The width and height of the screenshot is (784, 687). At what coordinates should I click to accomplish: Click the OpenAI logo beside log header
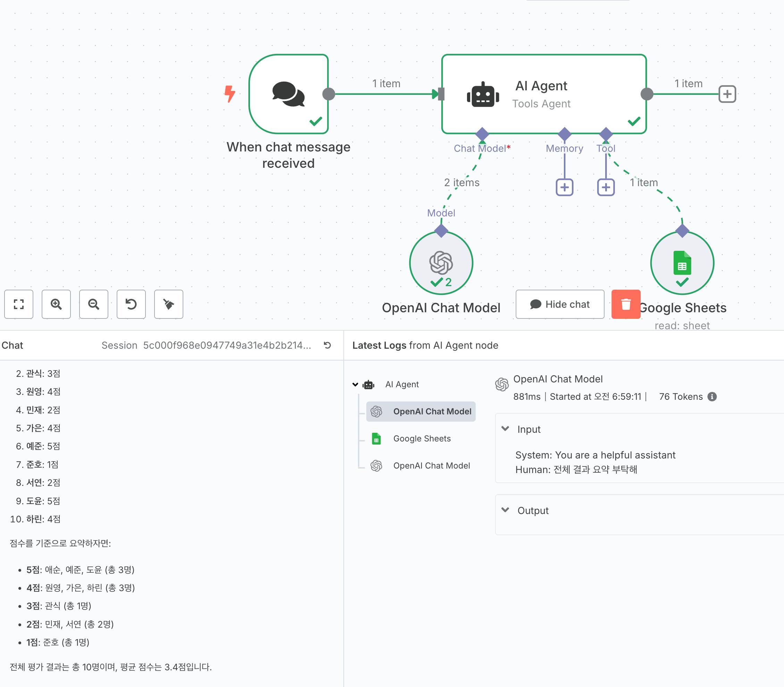coord(502,384)
